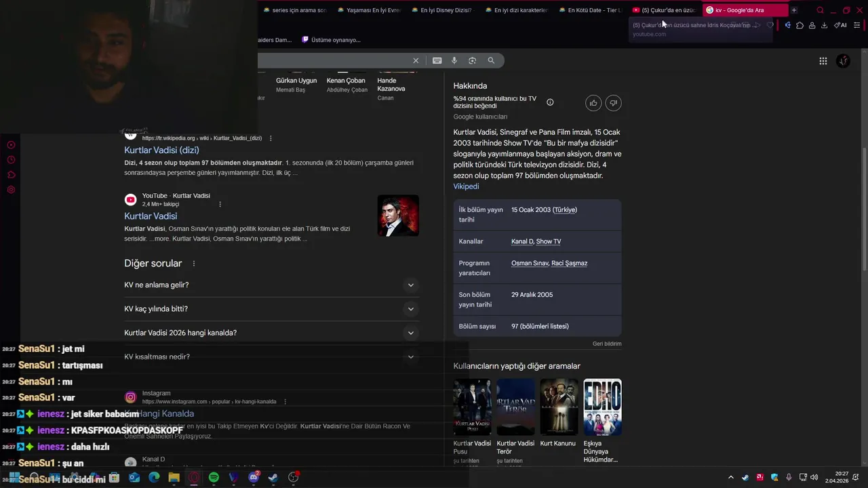Screen dimensions: 868x488
Task: Open 'Üstüme oynanıyo...' bookmark
Action: (x=332, y=40)
